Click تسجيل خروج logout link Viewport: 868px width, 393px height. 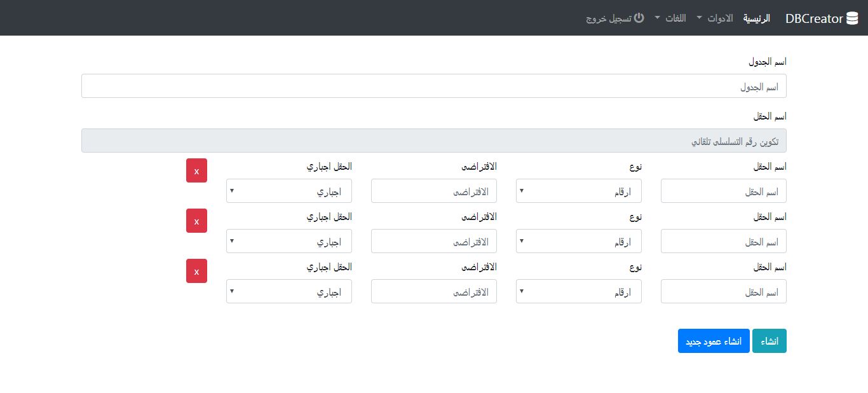[x=609, y=18]
